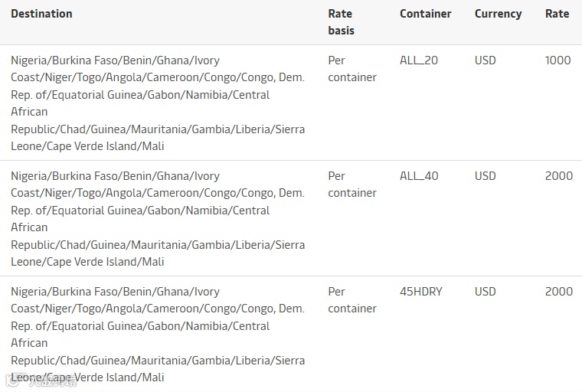The image size is (582, 392).
Task: Click the destination text in ALL_20 row
Action: [157, 103]
